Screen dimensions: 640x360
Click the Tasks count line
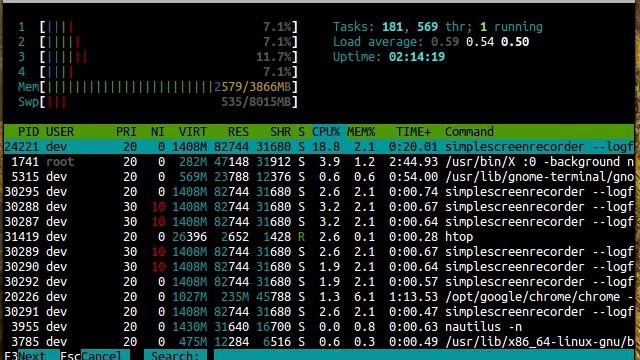pos(438,27)
